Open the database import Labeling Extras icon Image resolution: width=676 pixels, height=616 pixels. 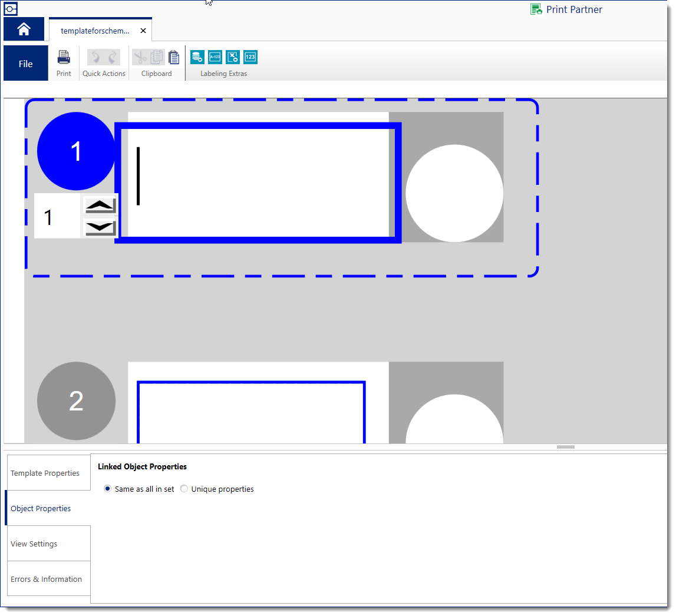point(197,57)
